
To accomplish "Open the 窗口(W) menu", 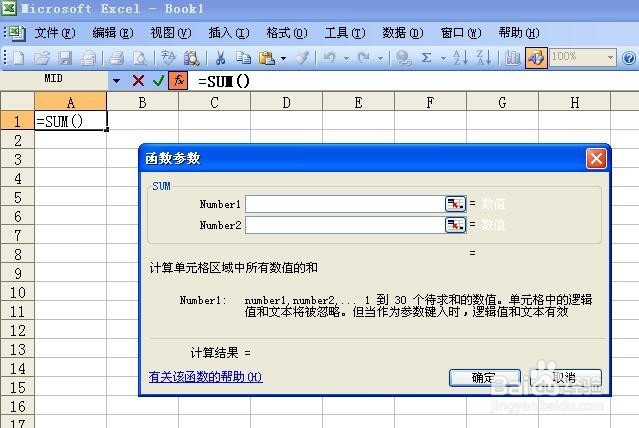I will click(x=461, y=33).
